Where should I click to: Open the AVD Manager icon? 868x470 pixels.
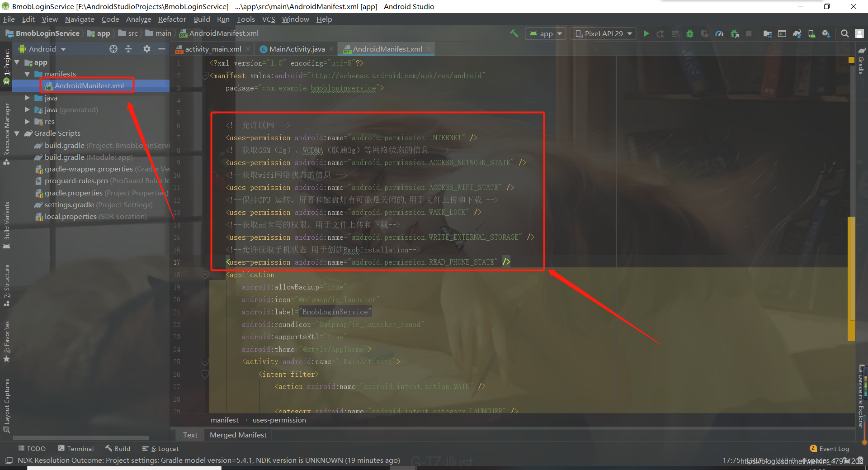point(812,33)
